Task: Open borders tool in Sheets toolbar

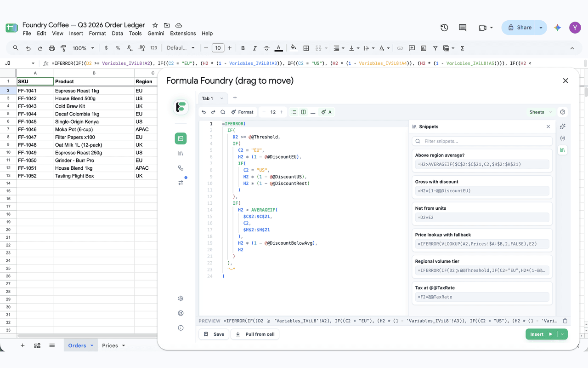Action: click(x=306, y=48)
